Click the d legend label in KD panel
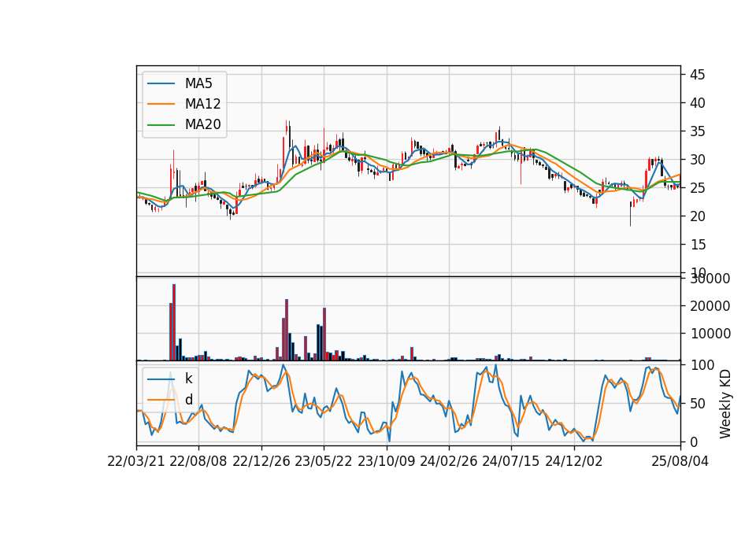756x543 pixels. [x=188, y=400]
